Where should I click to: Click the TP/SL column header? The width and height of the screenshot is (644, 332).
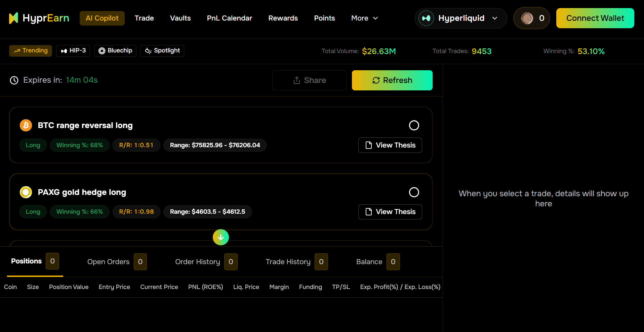pos(341,287)
